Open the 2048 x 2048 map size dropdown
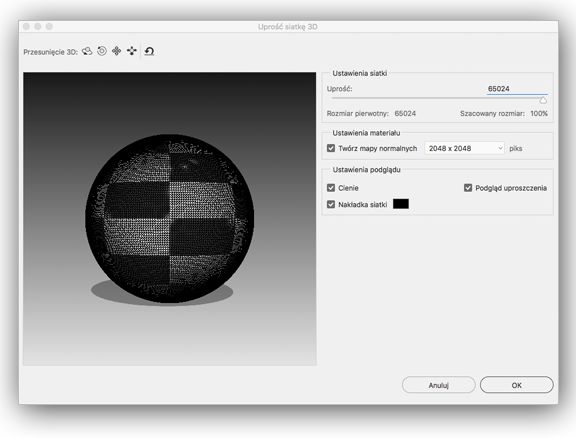This screenshot has height=438, width=576. point(464,148)
